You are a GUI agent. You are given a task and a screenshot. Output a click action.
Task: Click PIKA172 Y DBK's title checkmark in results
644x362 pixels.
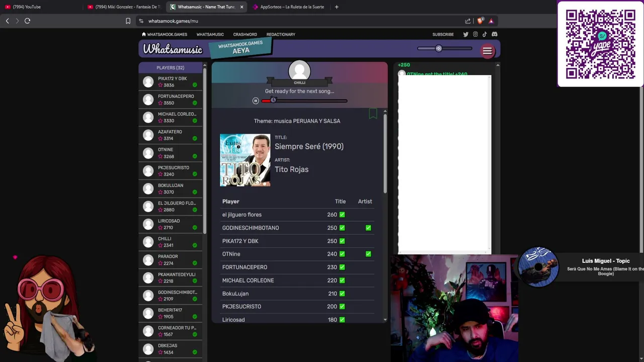(342, 241)
